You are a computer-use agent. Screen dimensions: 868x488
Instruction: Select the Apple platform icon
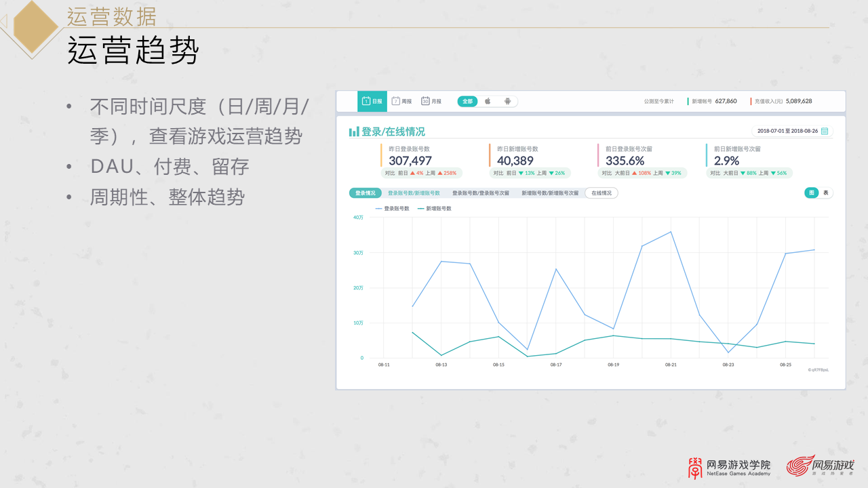point(488,100)
